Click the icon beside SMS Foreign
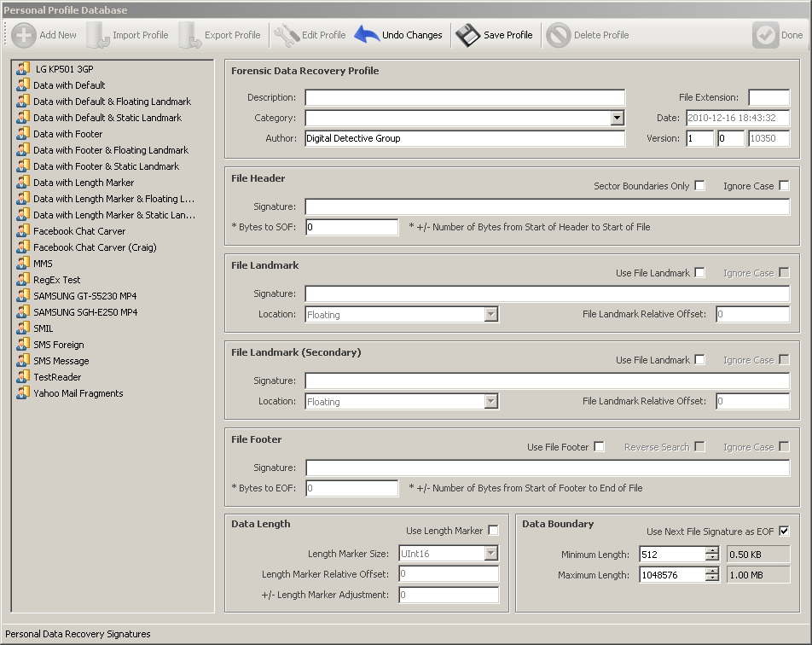The height and width of the screenshot is (645, 812). pos(23,344)
